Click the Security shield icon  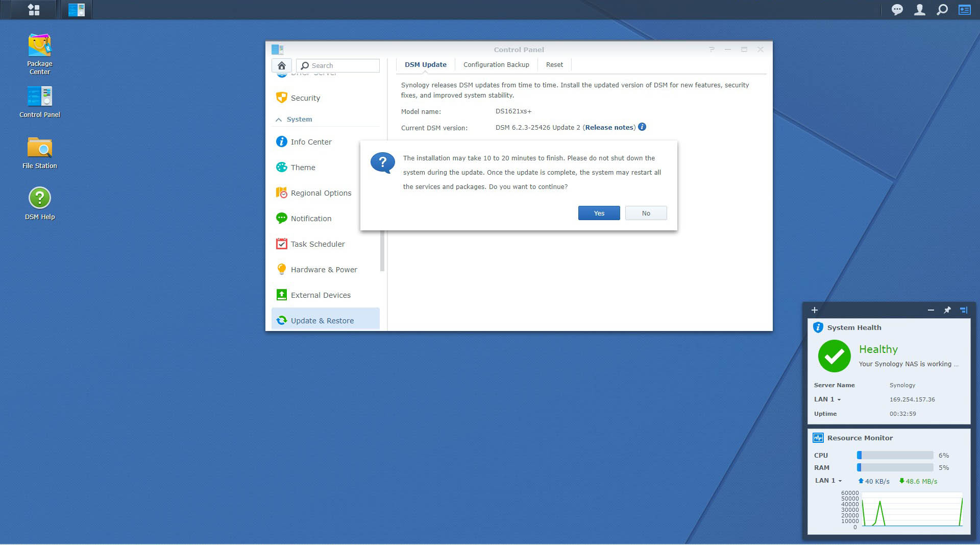[x=281, y=98]
